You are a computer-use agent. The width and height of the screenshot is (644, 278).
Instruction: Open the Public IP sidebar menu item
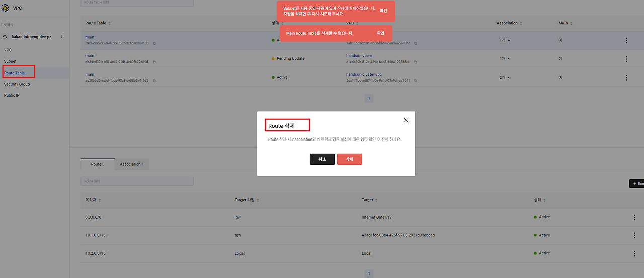(x=12, y=95)
